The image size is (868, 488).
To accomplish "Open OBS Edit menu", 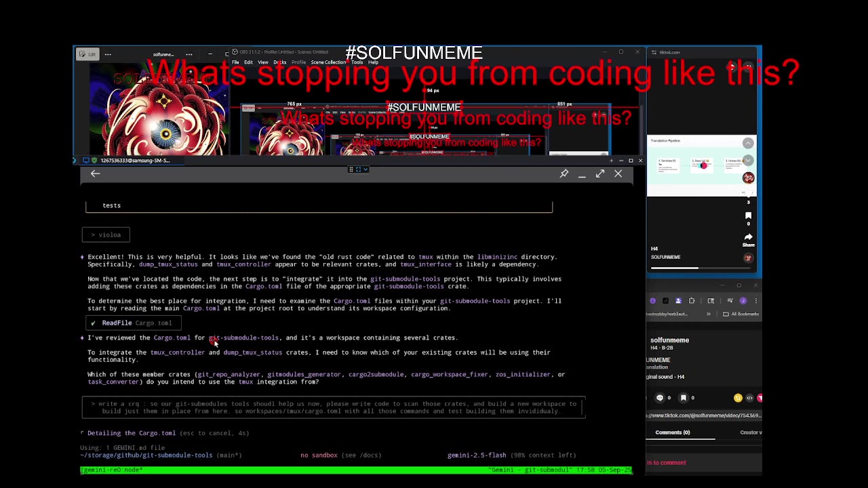I will click(x=248, y=62).
